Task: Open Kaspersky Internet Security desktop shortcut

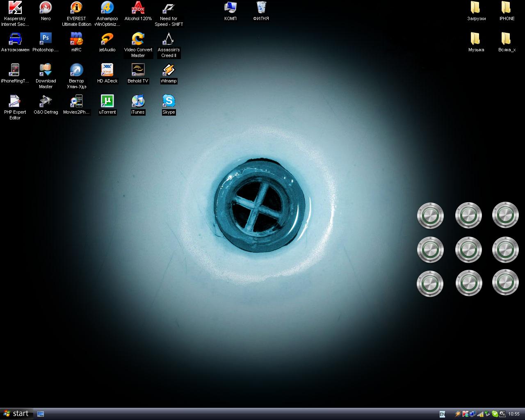Action: (15, 8)
